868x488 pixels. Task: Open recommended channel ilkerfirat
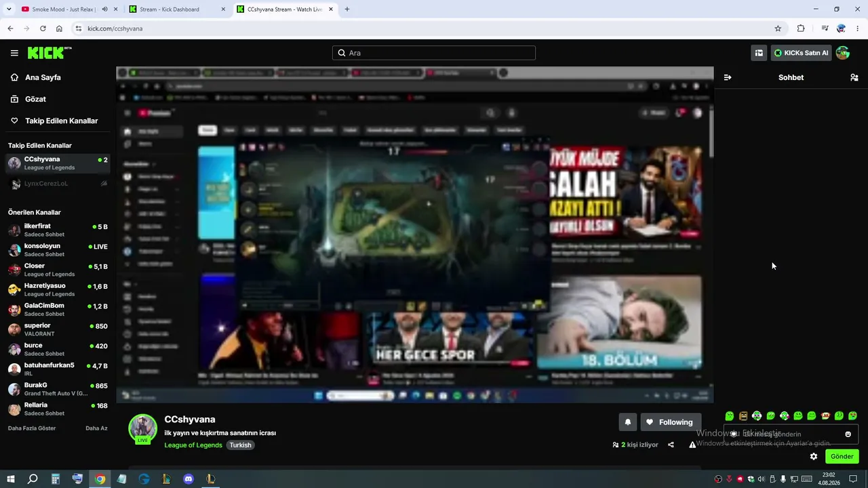tap(58, 230)
